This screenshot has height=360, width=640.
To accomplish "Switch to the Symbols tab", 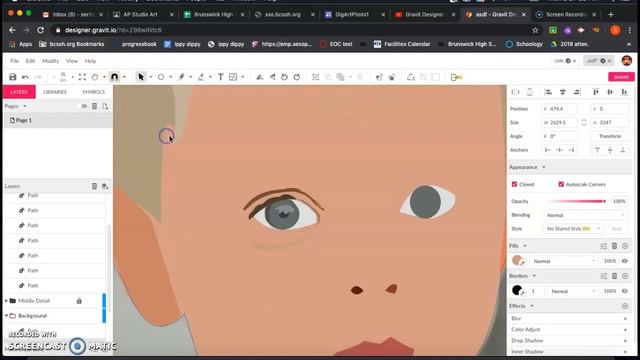I will [x=93, y=92].
